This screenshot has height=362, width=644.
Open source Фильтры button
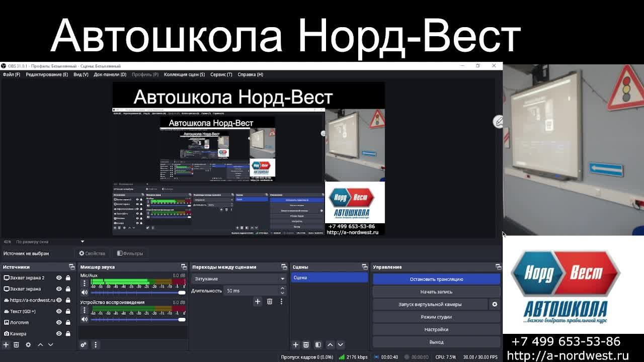[130, 253]
